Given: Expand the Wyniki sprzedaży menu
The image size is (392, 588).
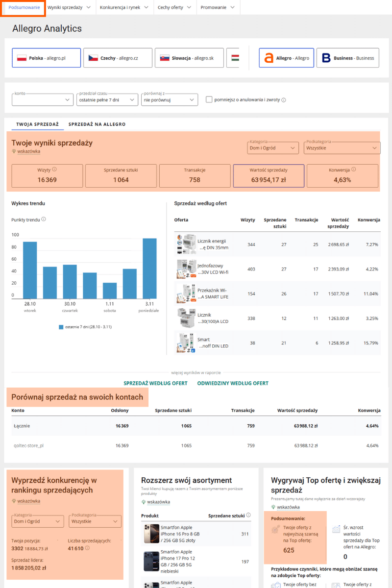Looking at the screenshot, I should 69,8.
